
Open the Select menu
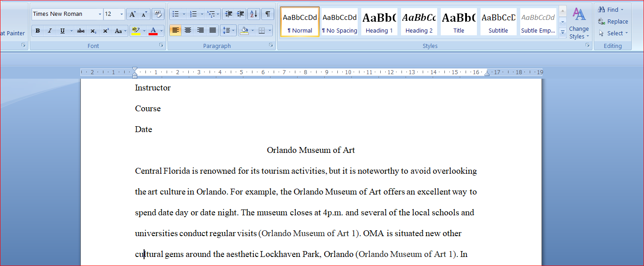[x=613, y=33]
